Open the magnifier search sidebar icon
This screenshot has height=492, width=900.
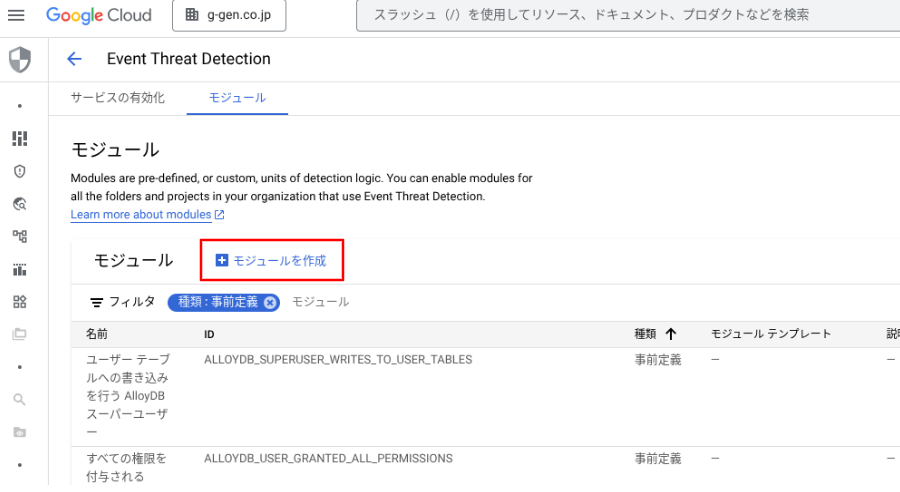(x=20, y=400)
